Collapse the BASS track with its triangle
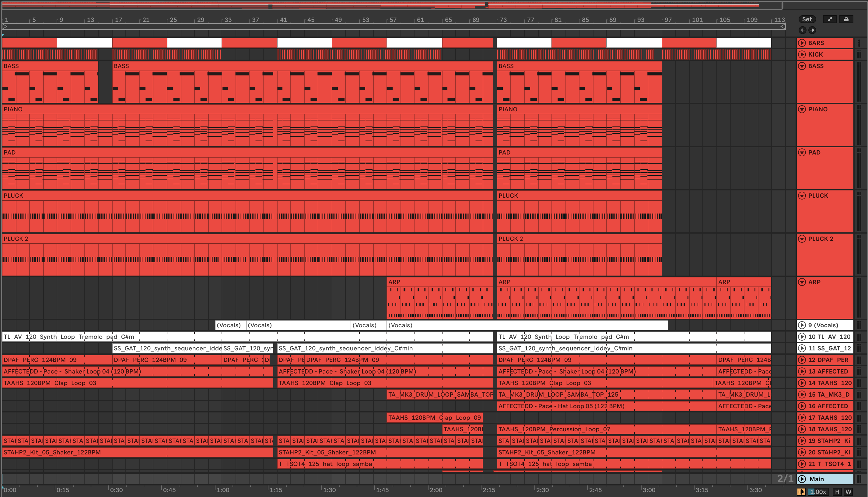 click(x=802, y=66)
